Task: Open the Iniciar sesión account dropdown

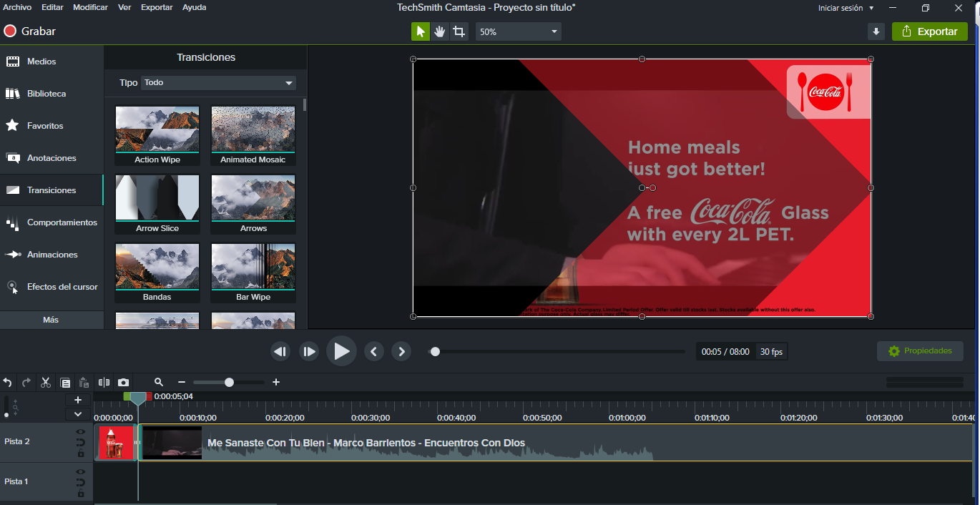Action: point(846,8)
